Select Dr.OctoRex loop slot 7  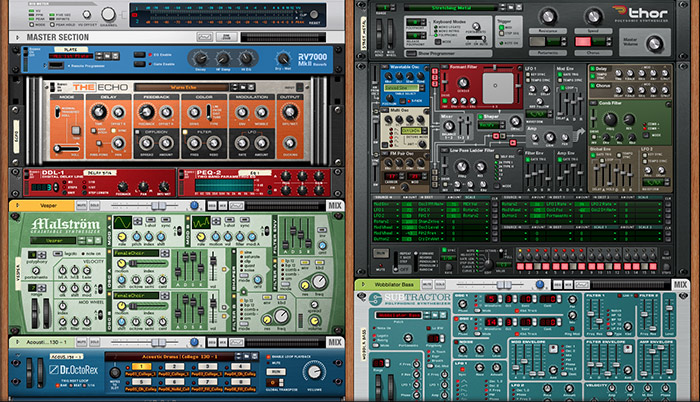(207, 382)
